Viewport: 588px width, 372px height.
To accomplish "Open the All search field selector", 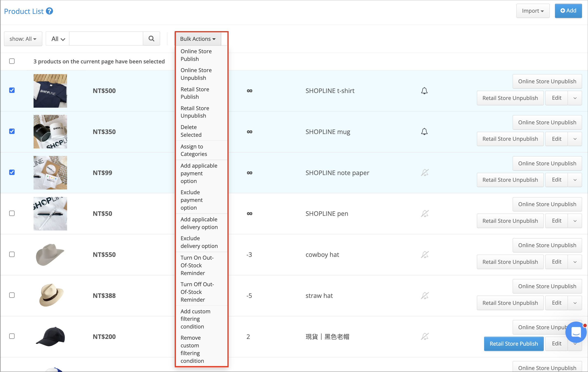I will click(58, 39).
